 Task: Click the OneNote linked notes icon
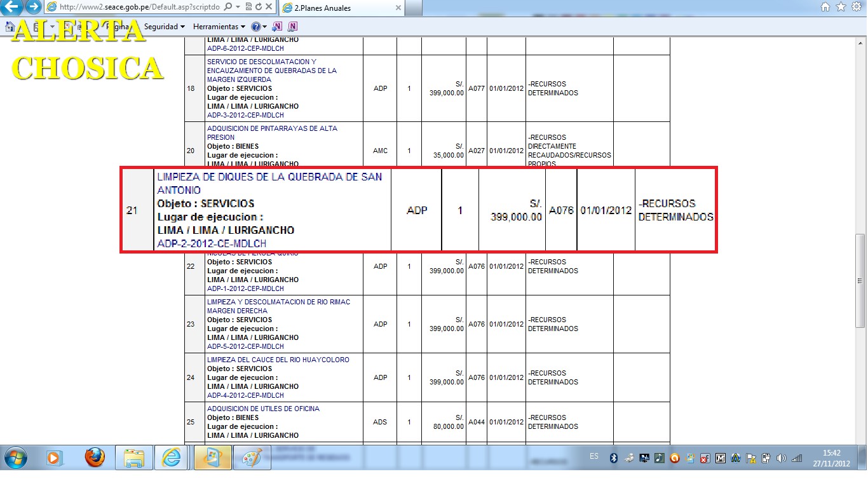tap(292, 27)
